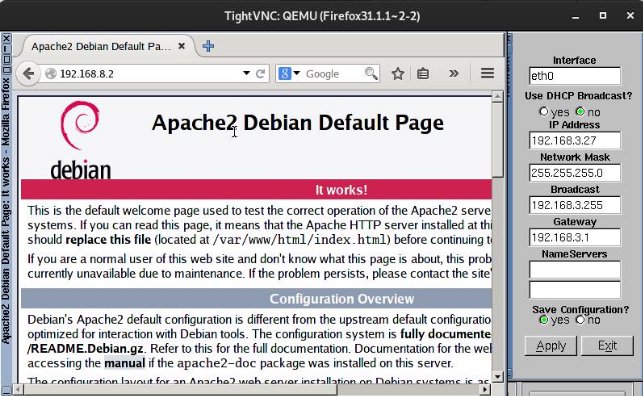Click the close X on Firefox's vertical titlebar

click(6, 39)
